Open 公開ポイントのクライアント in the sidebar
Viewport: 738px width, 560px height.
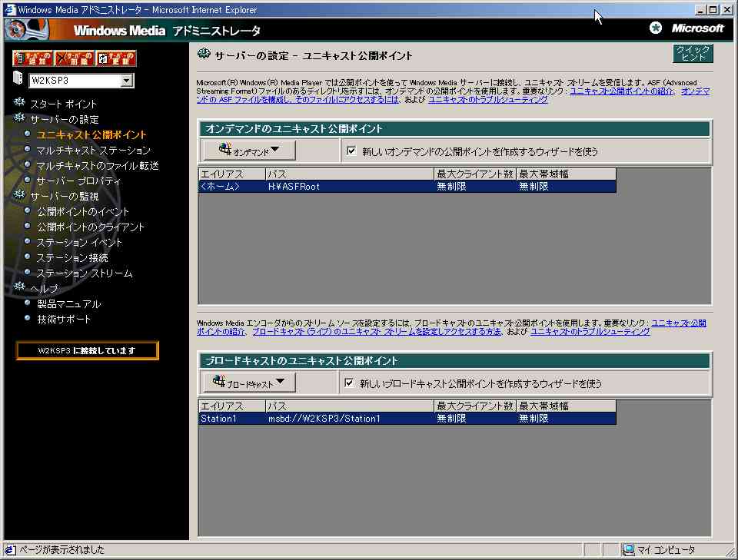point(91,227)
